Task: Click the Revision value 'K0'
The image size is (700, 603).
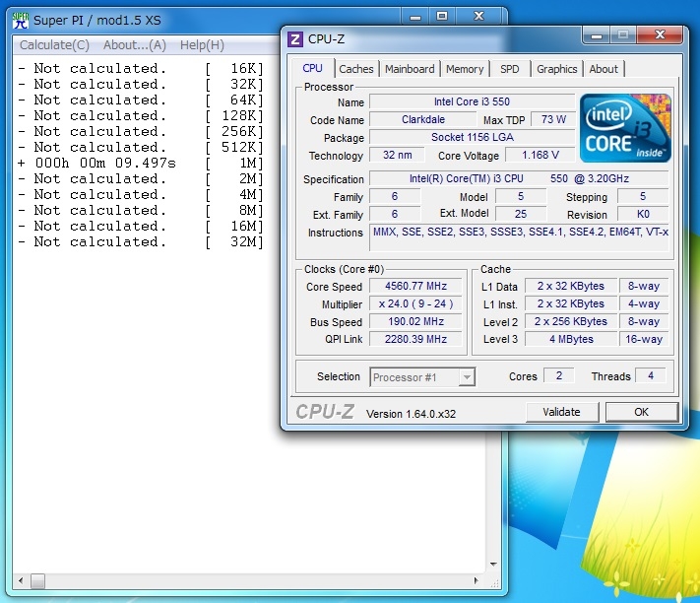Action: [643, 214]
